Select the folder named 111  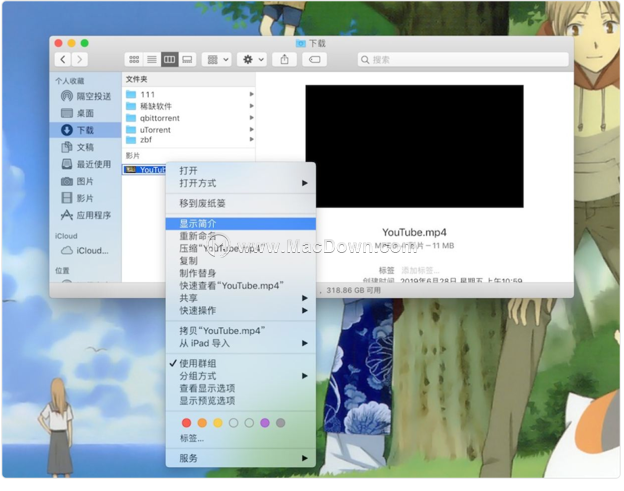[x=189, y=94]
